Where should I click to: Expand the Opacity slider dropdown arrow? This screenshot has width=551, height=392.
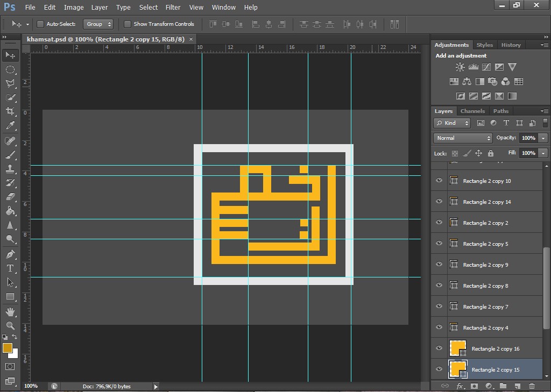click(543, 138)
